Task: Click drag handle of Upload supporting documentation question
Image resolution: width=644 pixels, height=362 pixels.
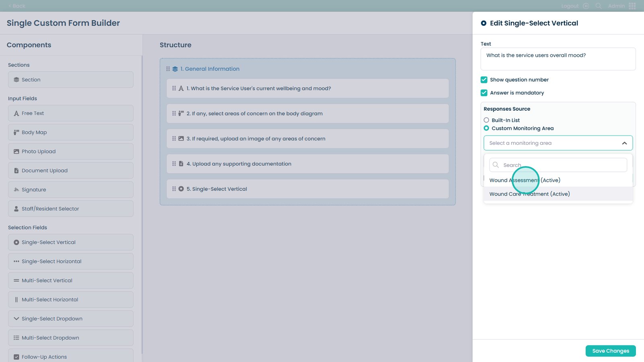Action: (x=174, y=164)
